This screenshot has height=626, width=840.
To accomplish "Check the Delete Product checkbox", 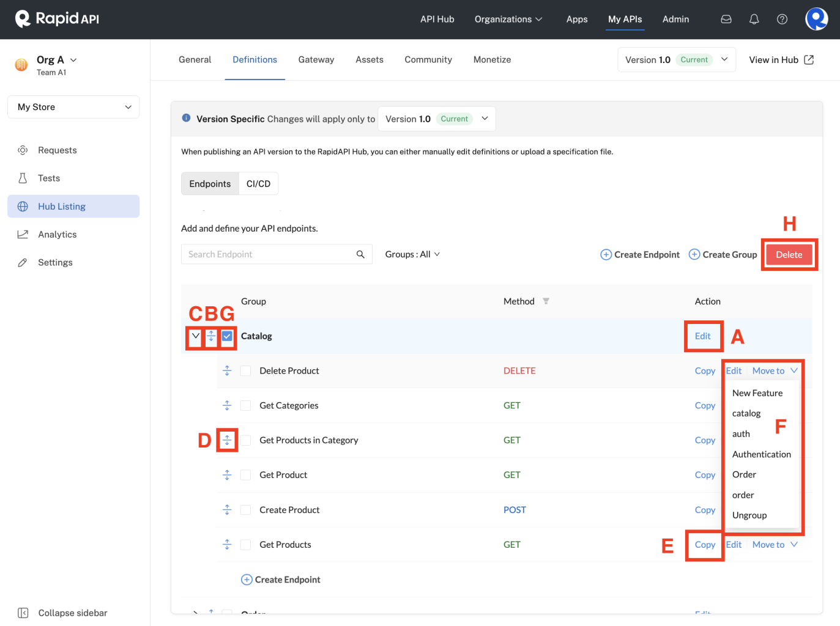I will click(x=245, y=371).
